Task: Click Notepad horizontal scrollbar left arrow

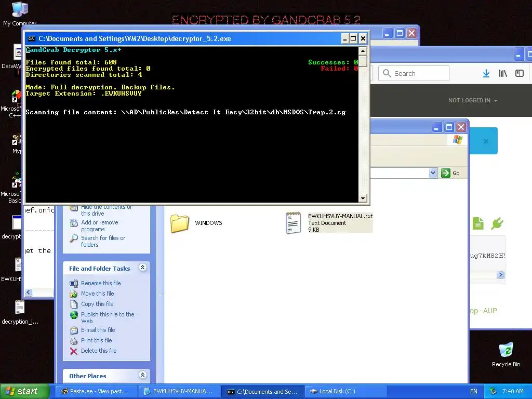Action: [29, 292]
